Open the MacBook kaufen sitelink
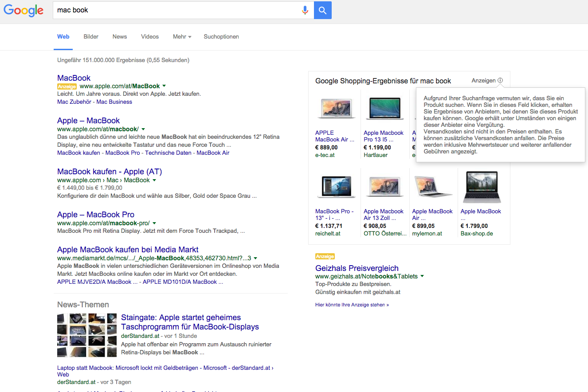Viewport: 588px width, 392px height. 79,153
